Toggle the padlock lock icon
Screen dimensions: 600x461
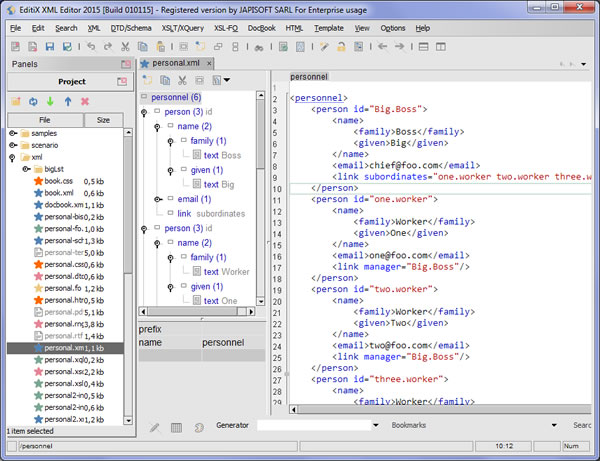pos(341,47)
